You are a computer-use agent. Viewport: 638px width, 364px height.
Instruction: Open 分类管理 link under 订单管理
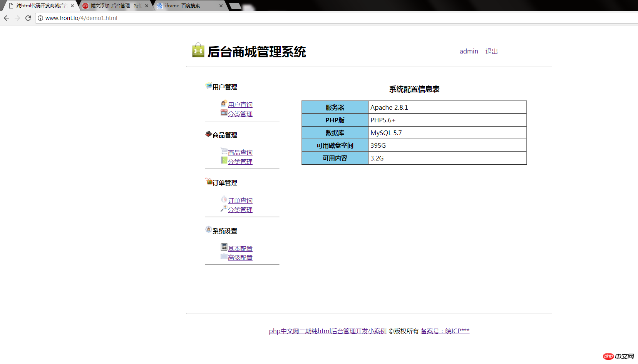point(240,210)
